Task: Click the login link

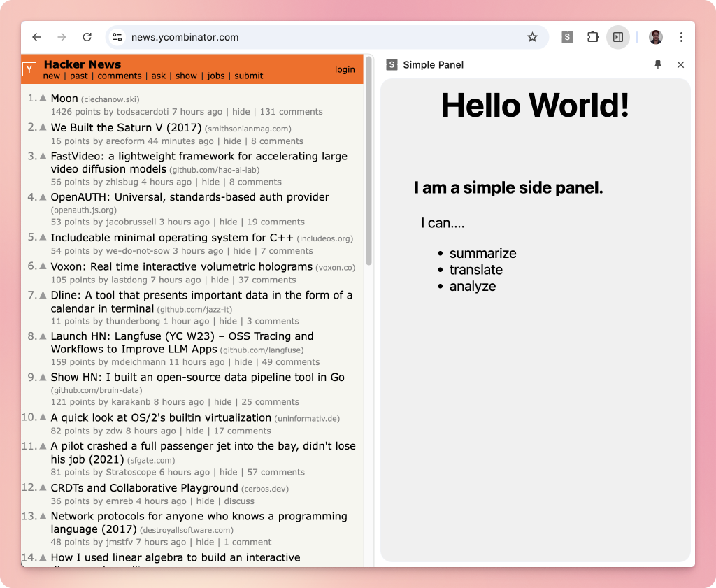Action: pyautogui.click(x=345, y=69)
